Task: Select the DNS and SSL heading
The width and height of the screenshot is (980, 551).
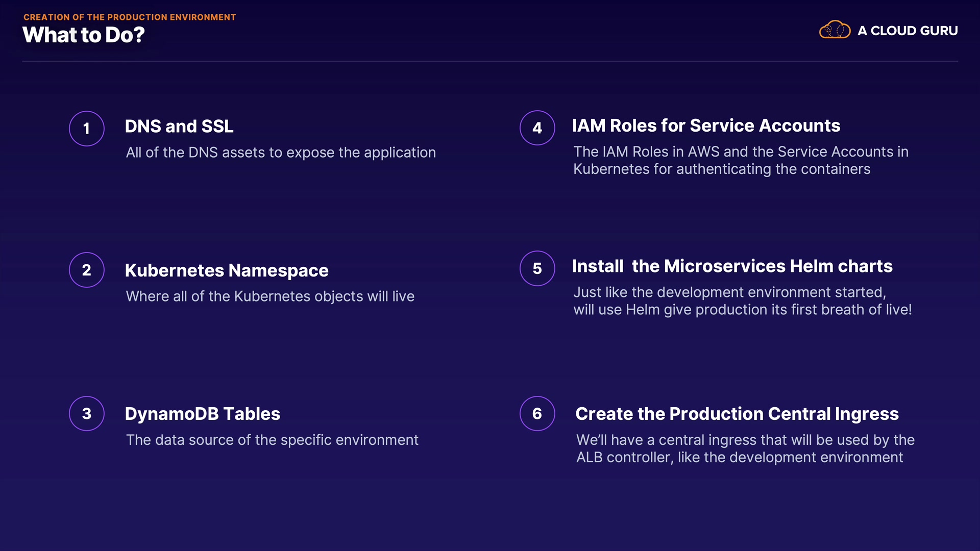Action: point(179,127)
